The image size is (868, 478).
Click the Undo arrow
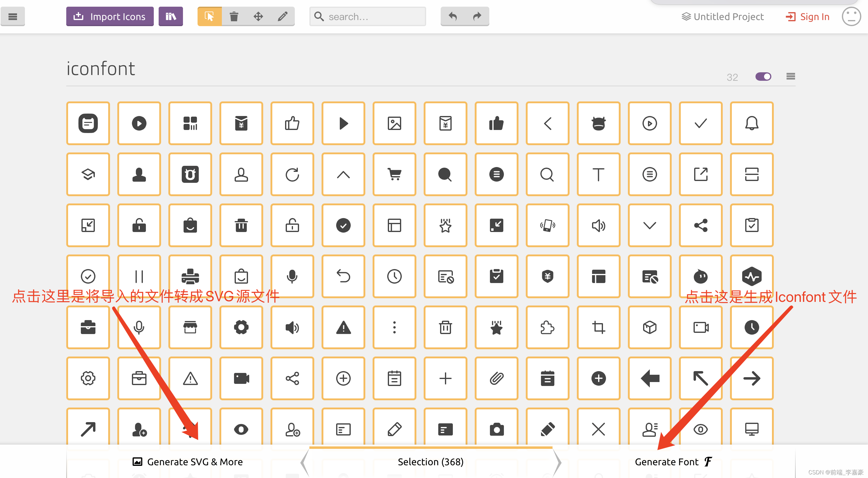[453, 16]
